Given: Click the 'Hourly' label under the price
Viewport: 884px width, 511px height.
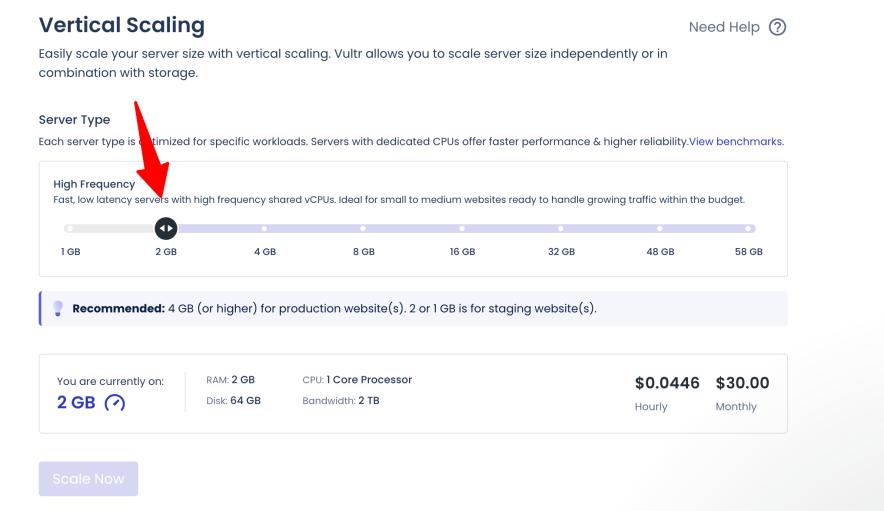Looking at the screenshot, I should 651,407.
